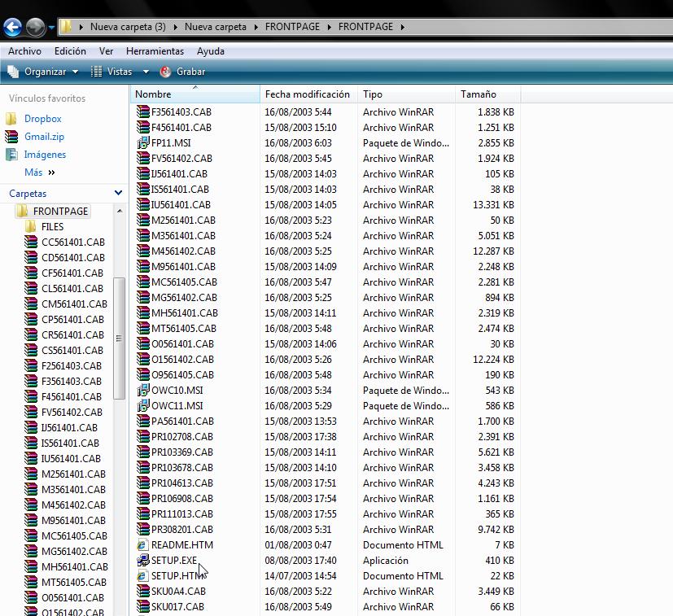Open the Organizar dropdown
The image size is (673, 616).
(x=43, y=72)
